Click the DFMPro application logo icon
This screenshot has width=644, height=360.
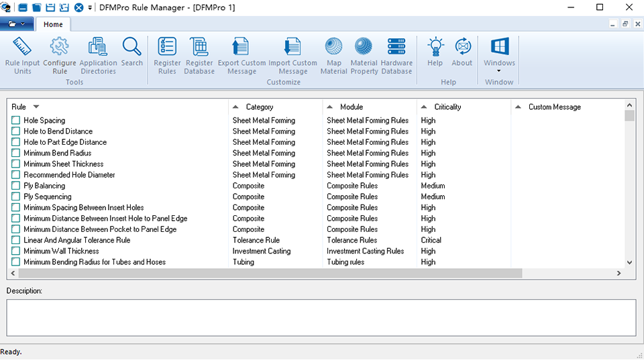pyautogui.click(x=6, y=7)
